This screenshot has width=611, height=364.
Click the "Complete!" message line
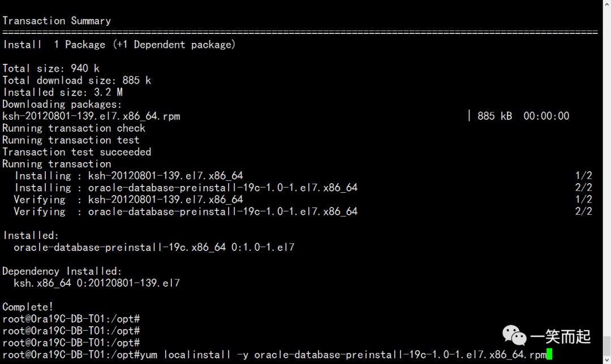28,307
